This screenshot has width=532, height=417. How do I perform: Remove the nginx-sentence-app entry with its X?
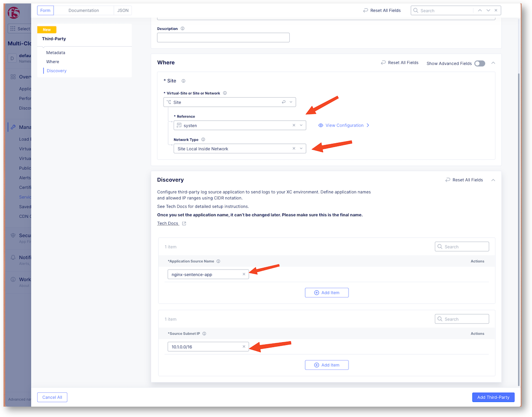click(x=244, y=274)
